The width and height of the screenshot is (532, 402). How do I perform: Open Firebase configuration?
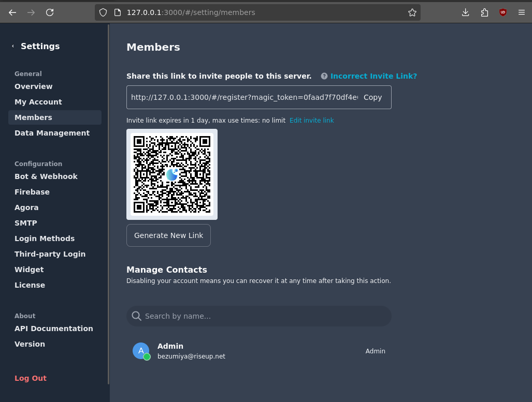coord(32,192)
